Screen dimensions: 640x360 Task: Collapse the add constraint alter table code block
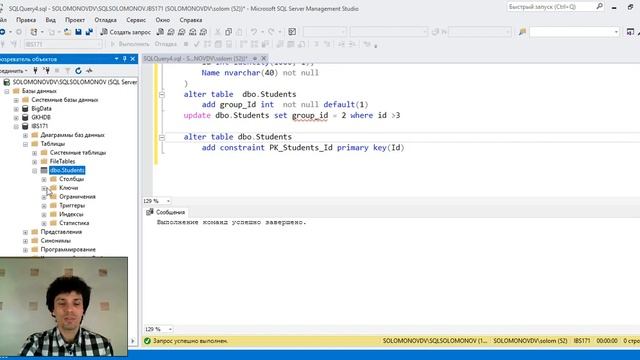[162, 137]
